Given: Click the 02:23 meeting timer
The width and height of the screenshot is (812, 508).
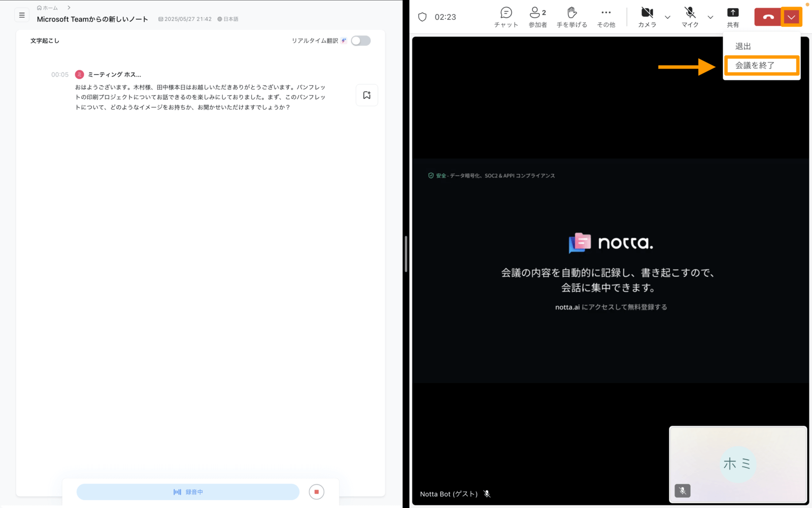Looking at the screenshot, I should (445, 17).
